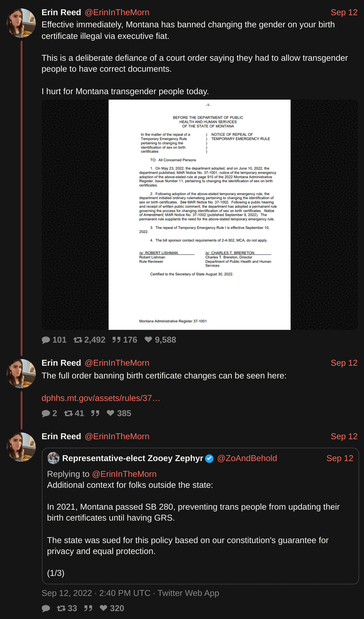Click the retweet icon showing 41
The image size is (364, 619).
pyautogui.click(x=69, y=413)
